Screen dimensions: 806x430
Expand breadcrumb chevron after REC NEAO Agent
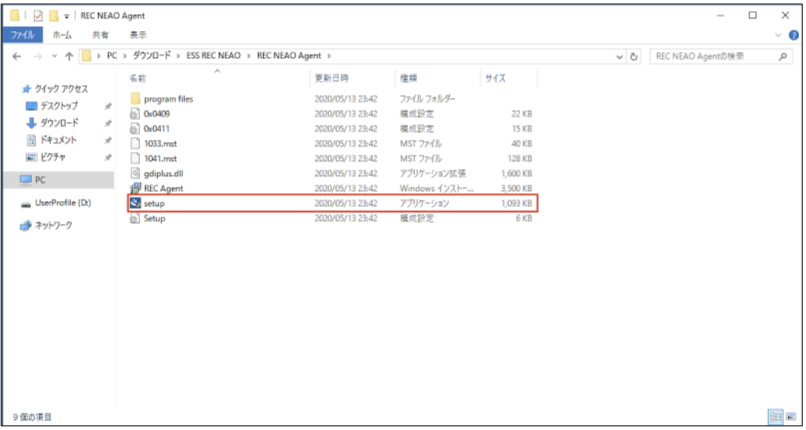coord(329,56)
